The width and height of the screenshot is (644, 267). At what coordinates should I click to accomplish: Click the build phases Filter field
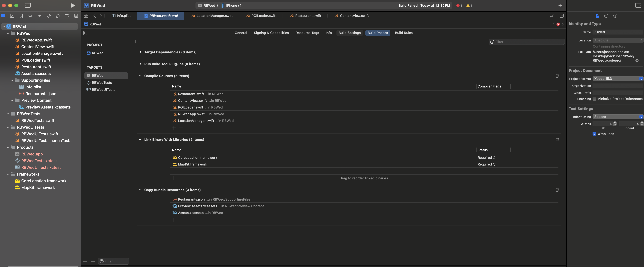[x=526, y=42]
